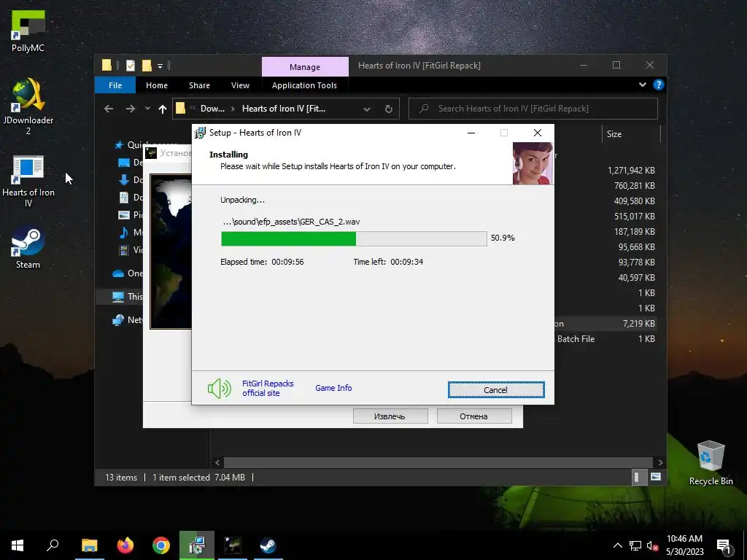The height and width of the screenshot is (560, 747).
Task: Go up one folder level in Explorer
Action: (x=163, y=109)
